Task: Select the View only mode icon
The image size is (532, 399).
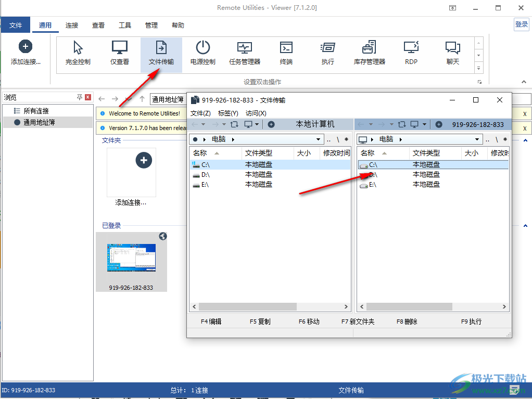Action: [119, 47]
